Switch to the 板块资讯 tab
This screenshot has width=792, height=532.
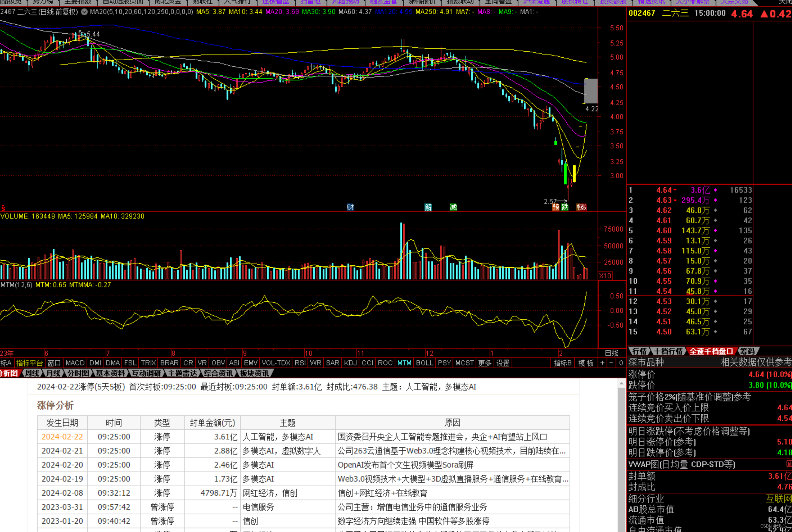pos(254,373)
